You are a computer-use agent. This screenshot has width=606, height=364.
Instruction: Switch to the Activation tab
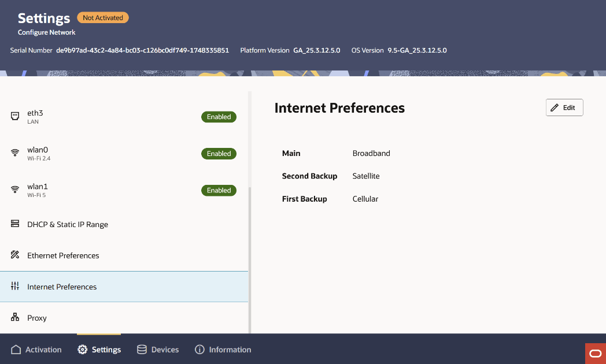click(36, 349)
